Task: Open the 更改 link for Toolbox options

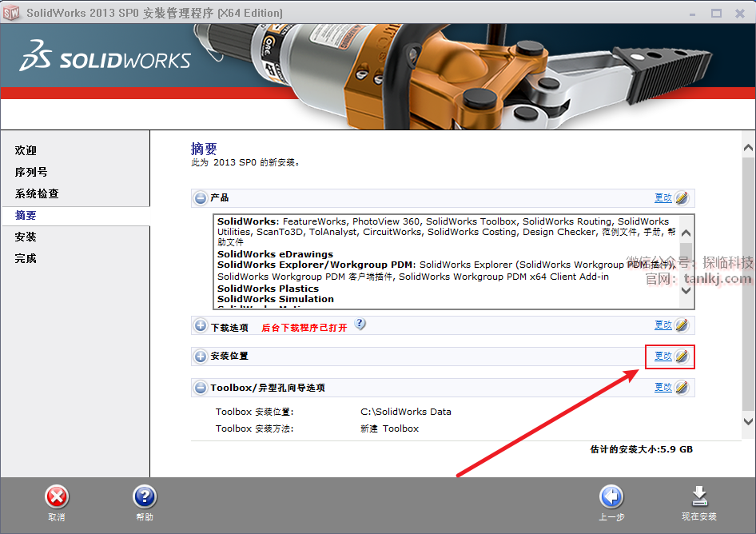Action: 663,388
